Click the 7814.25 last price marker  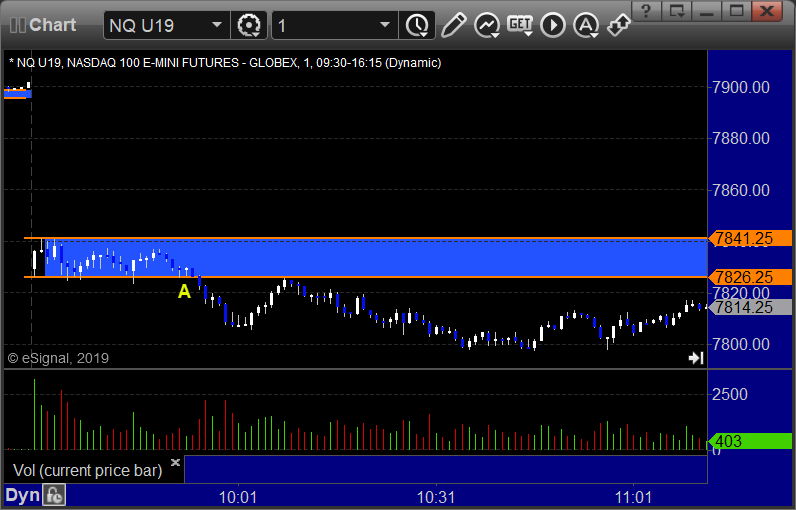click(x=750, y=307)
